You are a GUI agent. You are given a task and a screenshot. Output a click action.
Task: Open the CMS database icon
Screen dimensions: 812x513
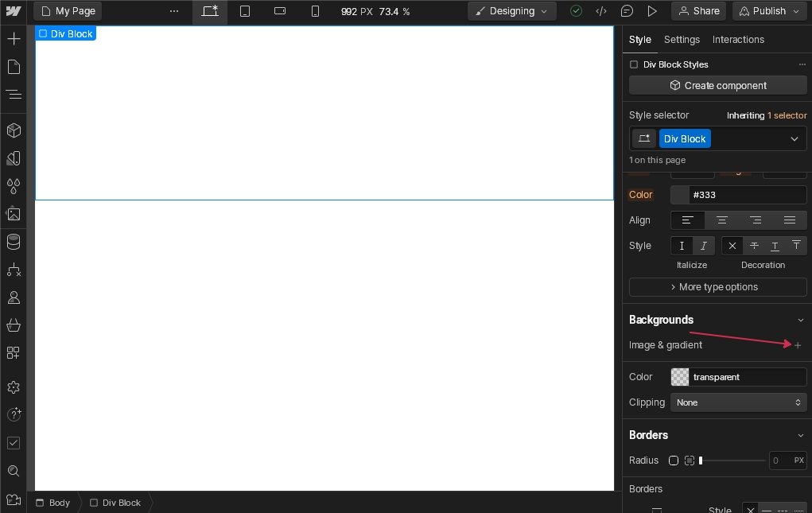14,242
